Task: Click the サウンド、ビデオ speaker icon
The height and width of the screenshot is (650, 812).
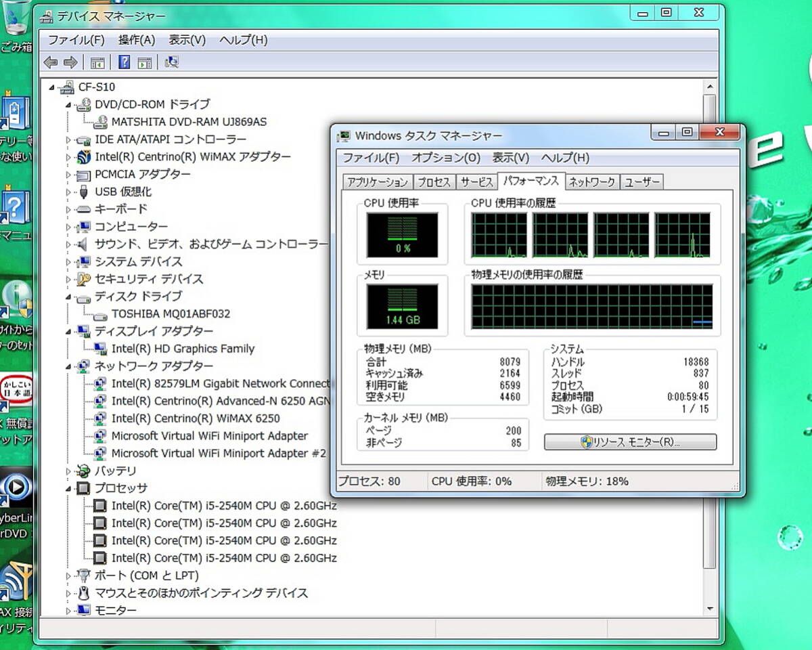Action: pos(84,244)
